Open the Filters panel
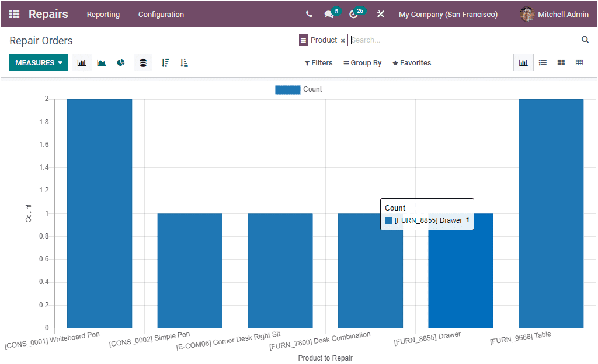This screenshot has height=364, width=598. click(x=318, y=62)
